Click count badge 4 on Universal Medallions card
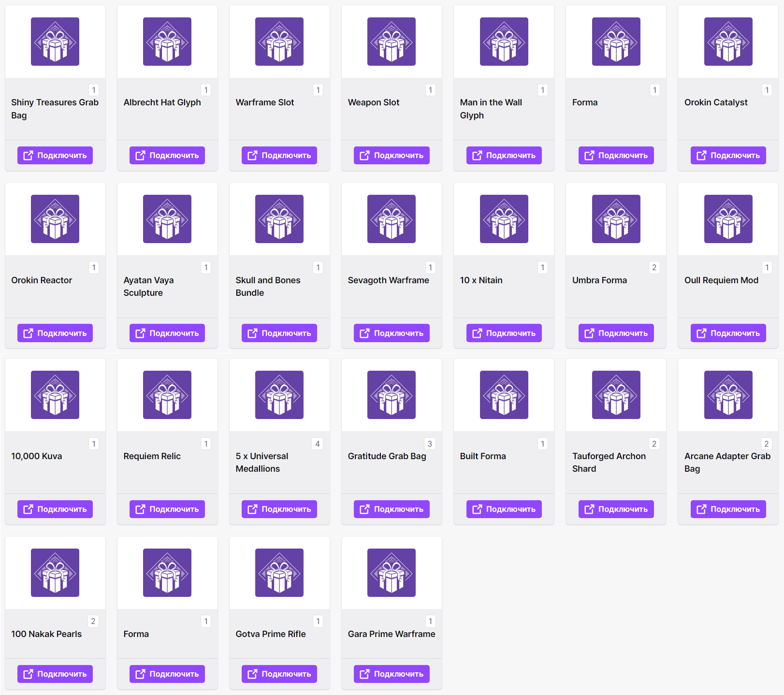 click(x=318, y=444)
